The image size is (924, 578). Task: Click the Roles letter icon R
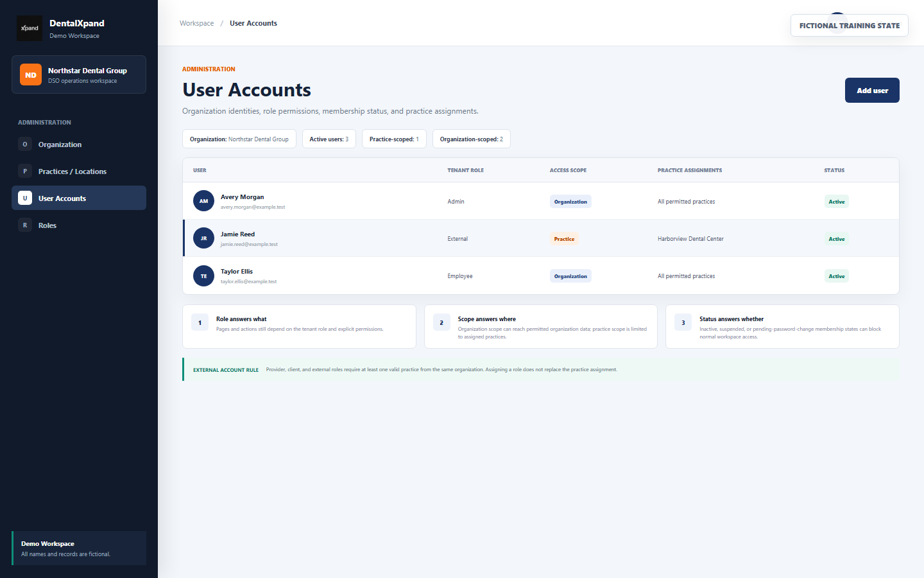click(x=25, y=225)
